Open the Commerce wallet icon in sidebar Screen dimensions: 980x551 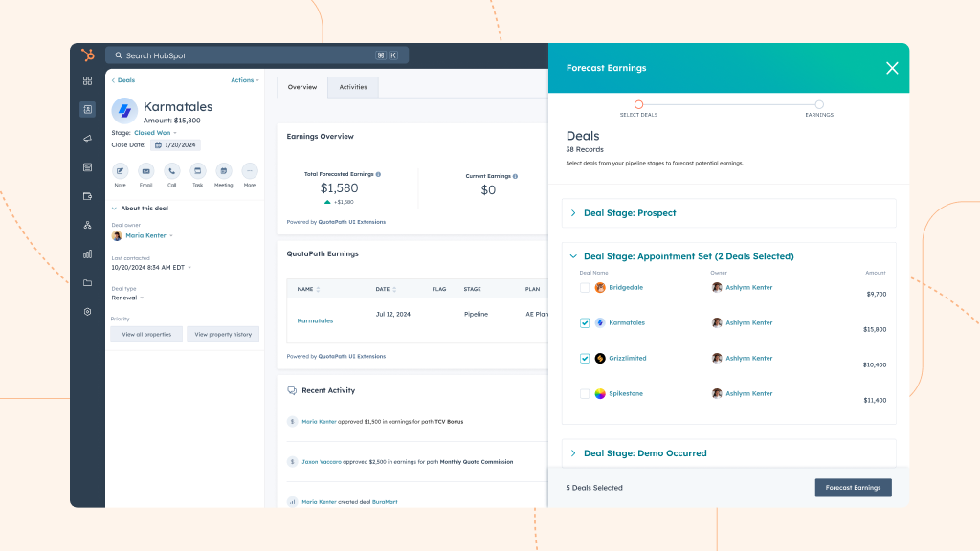point(87,196)
